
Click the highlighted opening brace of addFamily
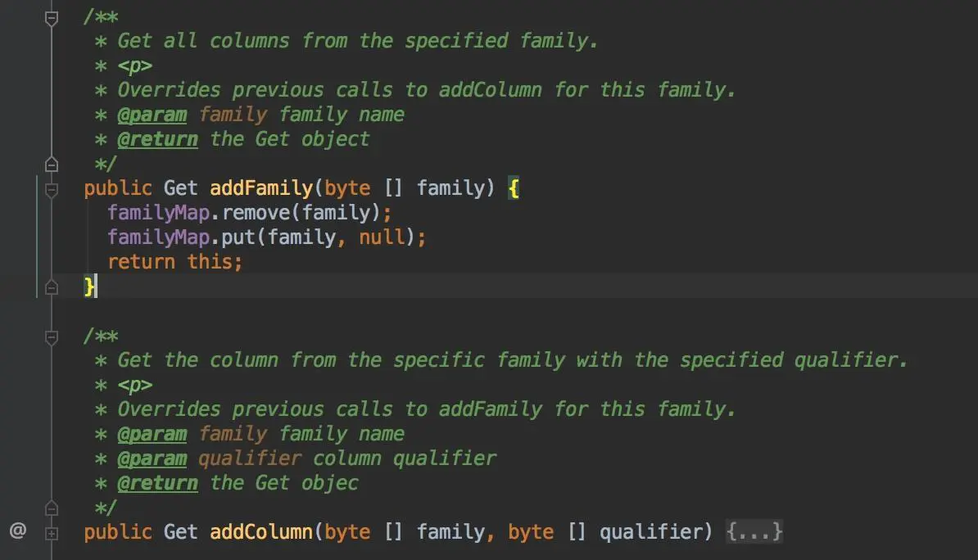pos(514,188)
